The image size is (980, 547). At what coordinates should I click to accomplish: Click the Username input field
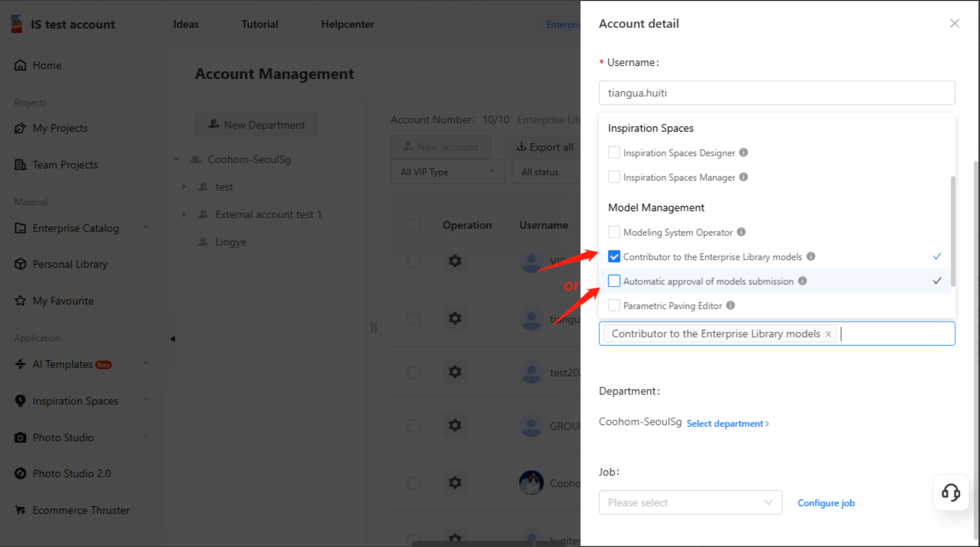tap(776, 93)
